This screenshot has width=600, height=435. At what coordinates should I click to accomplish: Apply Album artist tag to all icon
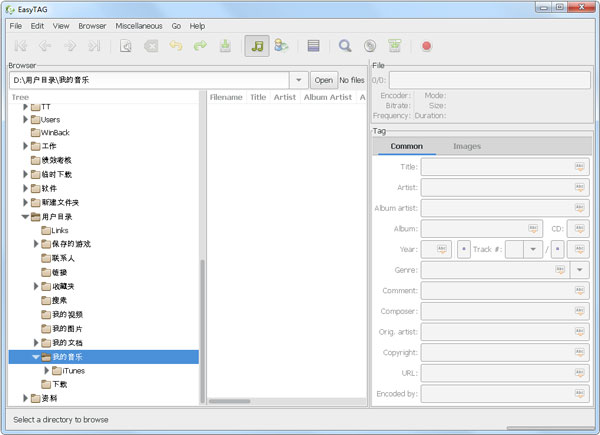(580, 208)
